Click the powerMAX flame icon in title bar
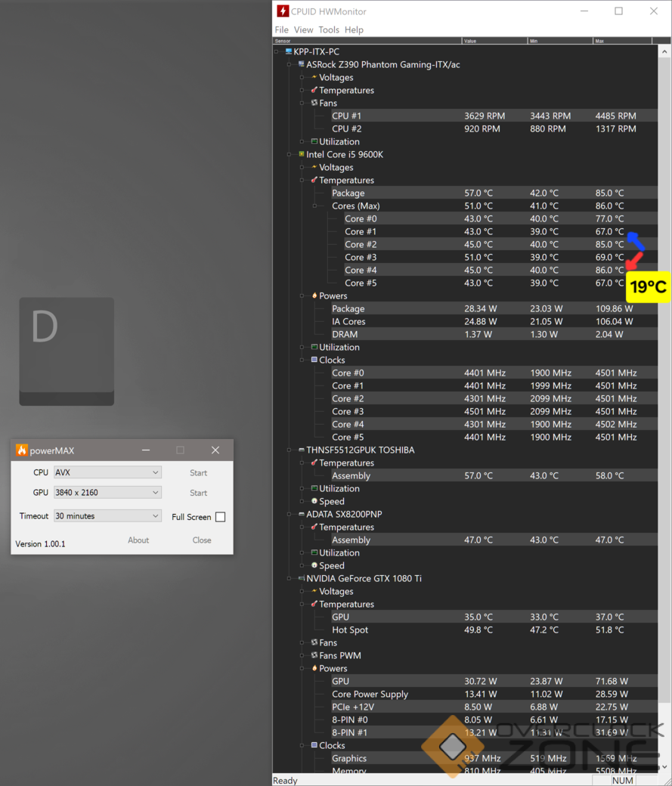Screen dimensions: 672x786 click(22, 450)
